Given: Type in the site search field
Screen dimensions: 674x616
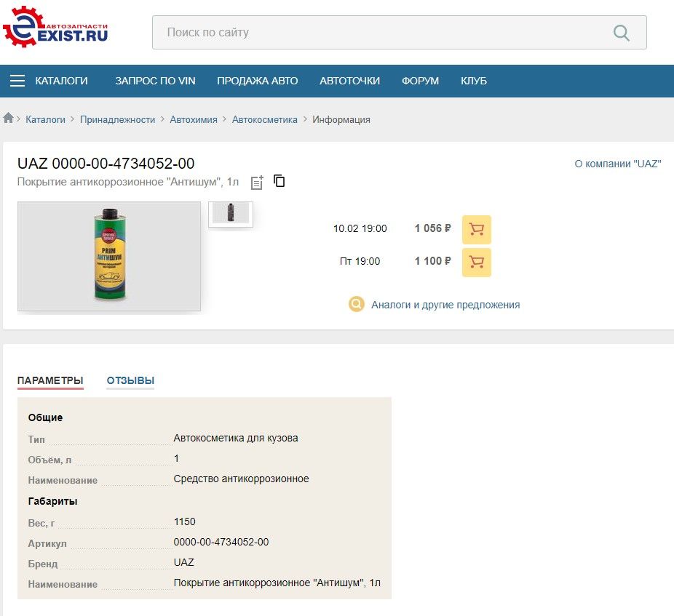Looking at the screenshot, I should tap(378, 33).
